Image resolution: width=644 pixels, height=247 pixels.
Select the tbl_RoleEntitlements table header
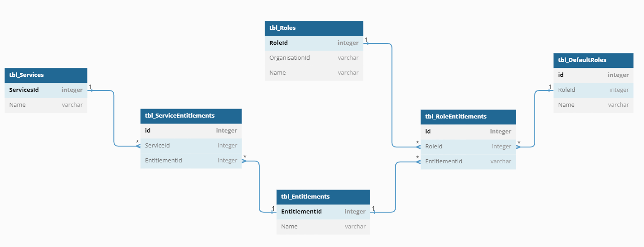click(468, 117)
